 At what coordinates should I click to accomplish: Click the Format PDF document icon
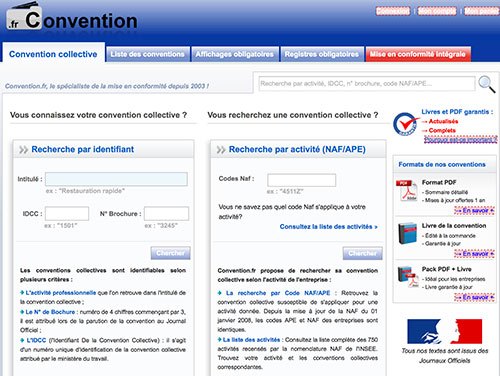coord(407,190)
